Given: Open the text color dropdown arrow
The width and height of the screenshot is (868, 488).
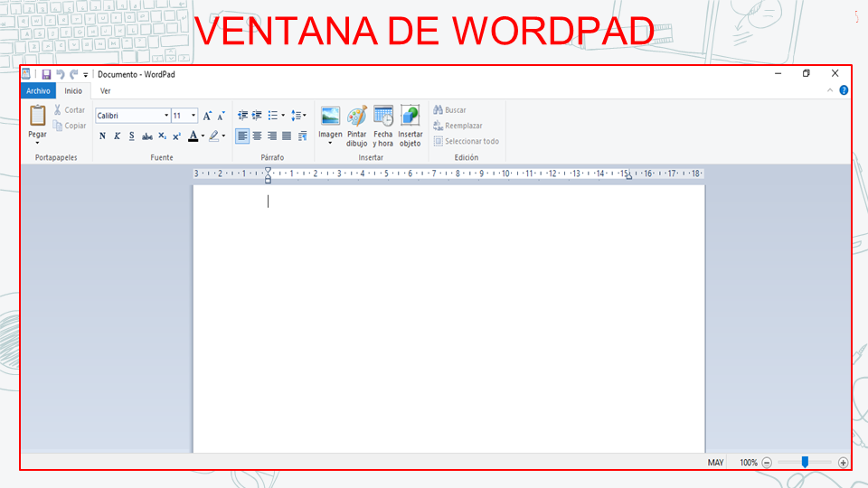Looking at the screenshot, I should click(x=203, y=136).
